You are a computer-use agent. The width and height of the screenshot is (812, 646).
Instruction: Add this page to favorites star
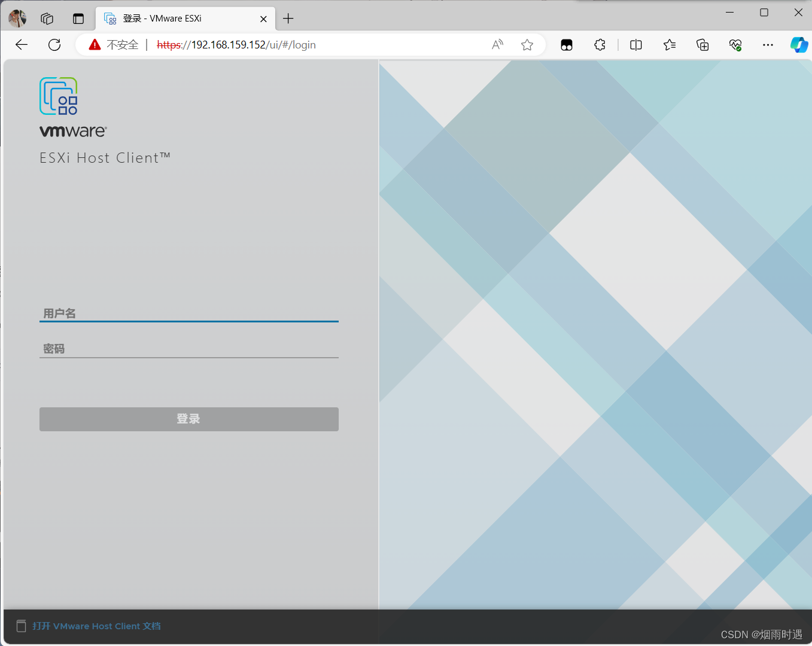(527, 45)
